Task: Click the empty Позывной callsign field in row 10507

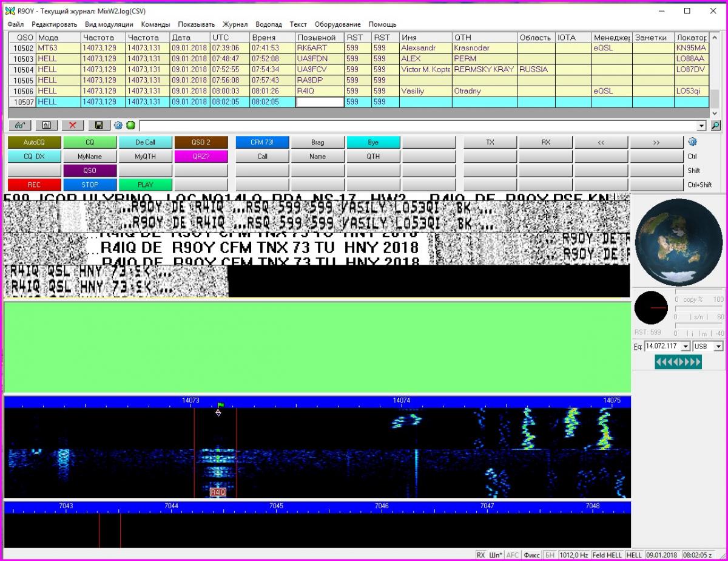Action: (x=320, y=102)
